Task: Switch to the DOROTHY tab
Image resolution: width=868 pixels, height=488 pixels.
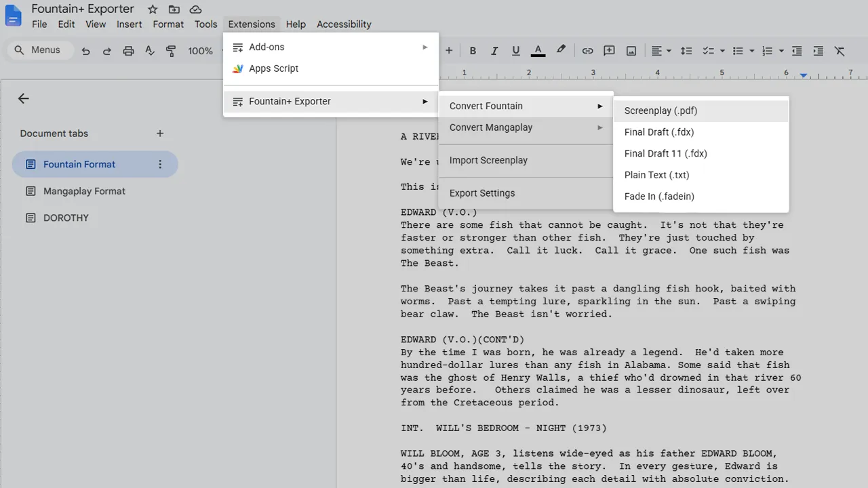Action: tap(95, 218)
